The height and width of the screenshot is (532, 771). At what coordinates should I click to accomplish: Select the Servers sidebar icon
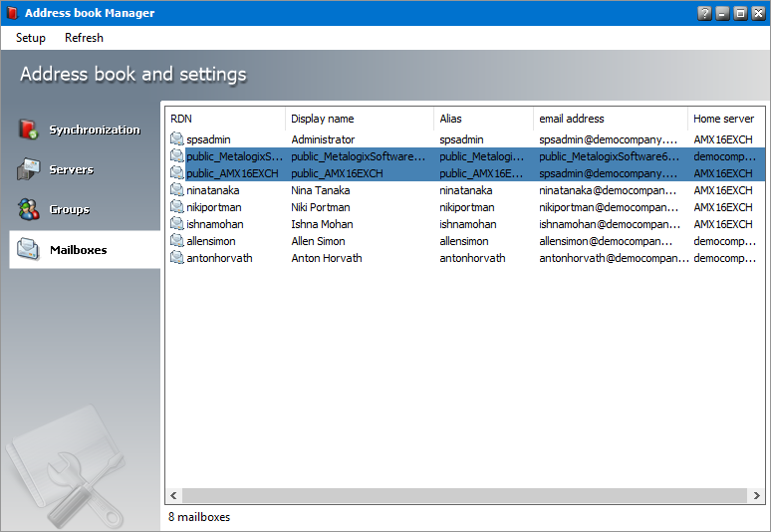(x=28, y=169)
